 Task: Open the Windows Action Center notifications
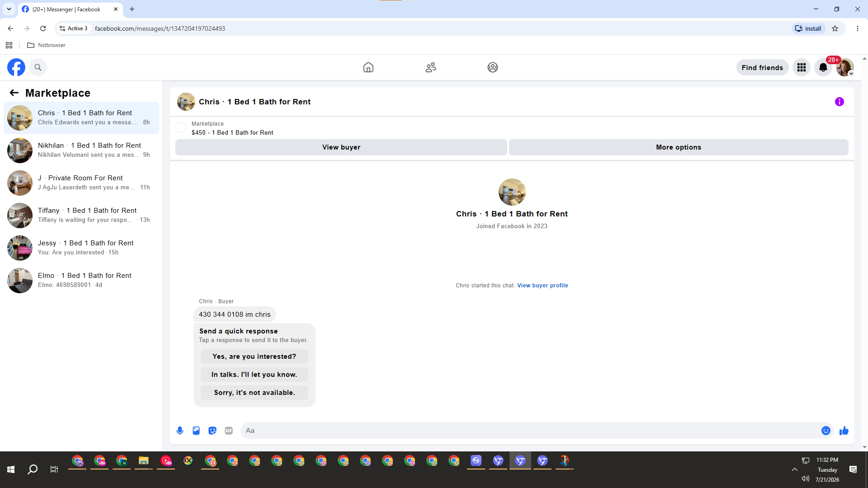point(853,470)
